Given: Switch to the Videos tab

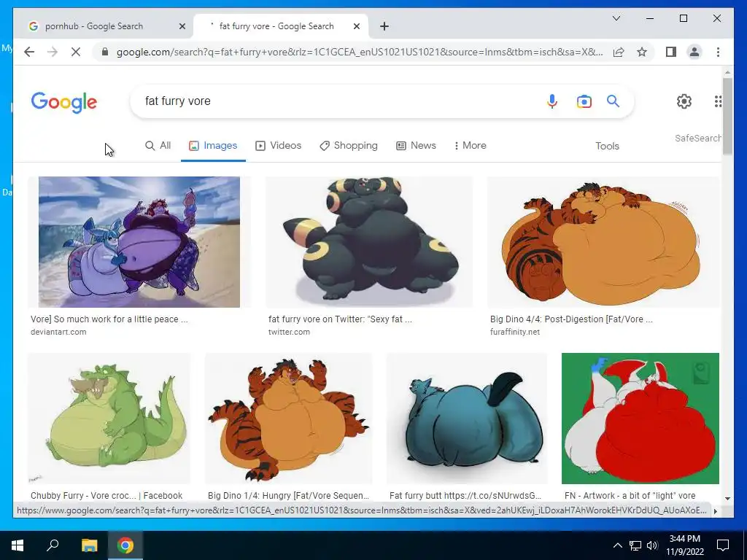Looking at the screenshot, I should 278,146.
